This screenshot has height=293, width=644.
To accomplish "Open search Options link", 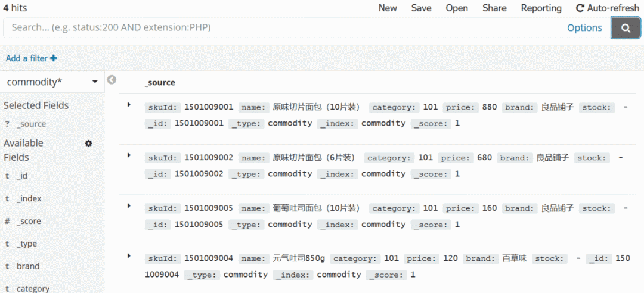I will tap(584, 28).
